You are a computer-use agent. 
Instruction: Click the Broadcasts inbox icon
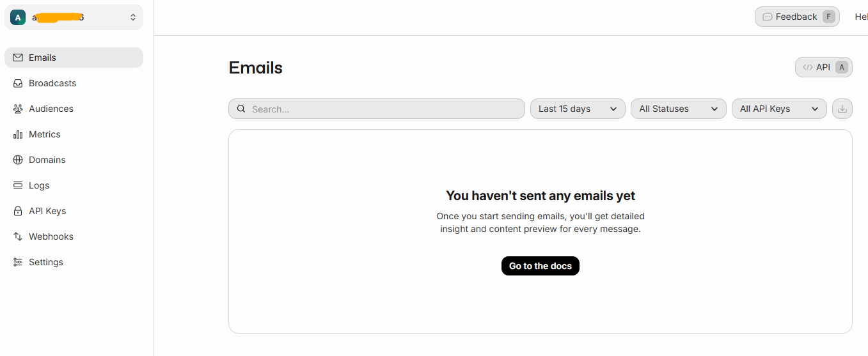(x=18, y=83)
